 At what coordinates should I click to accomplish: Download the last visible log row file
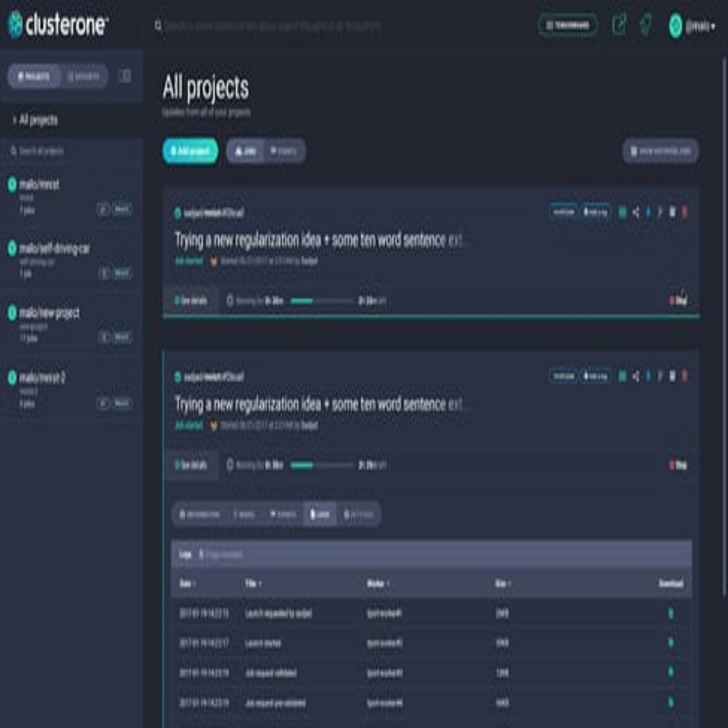click(671, 703)
